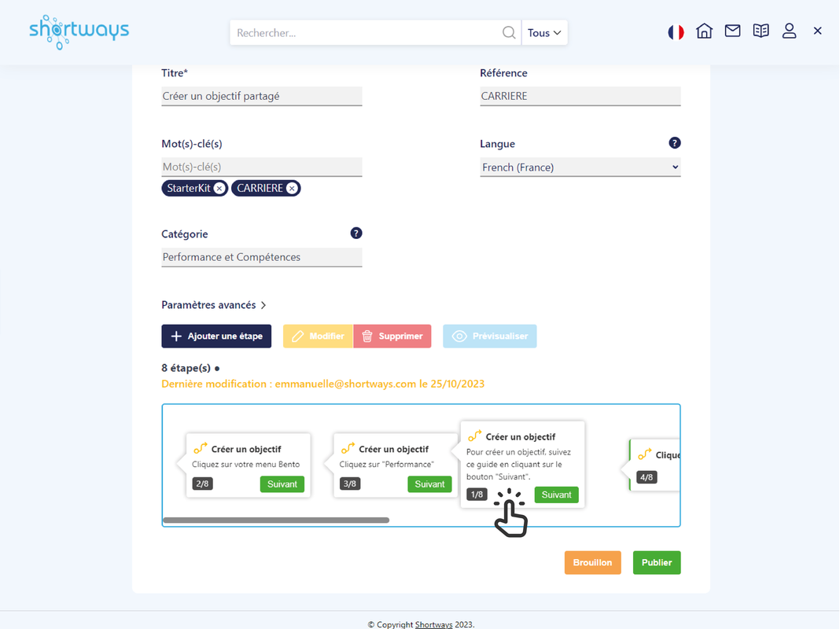This screenshot has height=629, width=840.
Task: Expand Paramètres avancés section
Action: pos(214,305)
